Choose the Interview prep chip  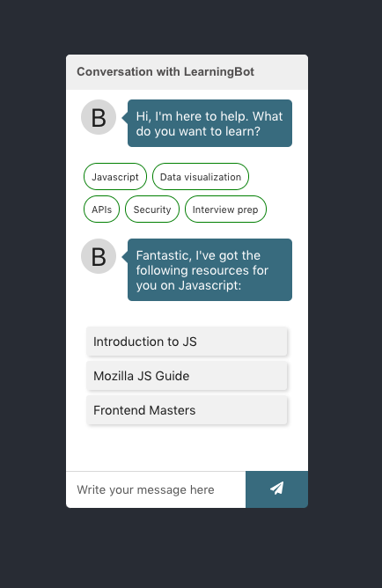[x=225, y=209]
